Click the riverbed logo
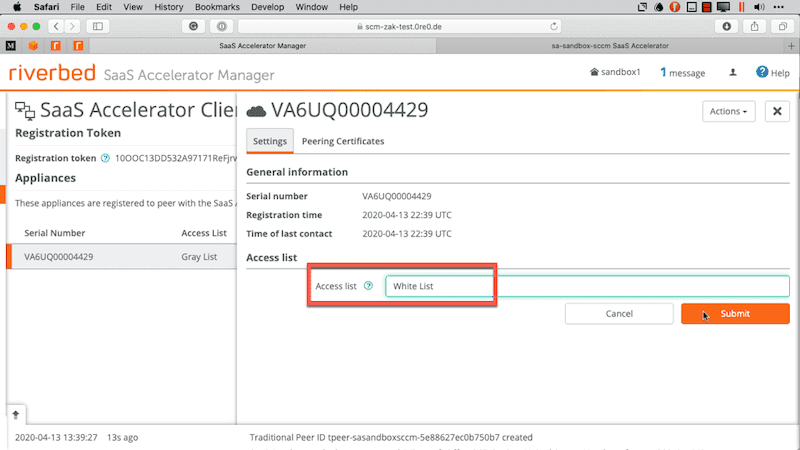The height and width of the screenshot is (450, 800). 52,73
